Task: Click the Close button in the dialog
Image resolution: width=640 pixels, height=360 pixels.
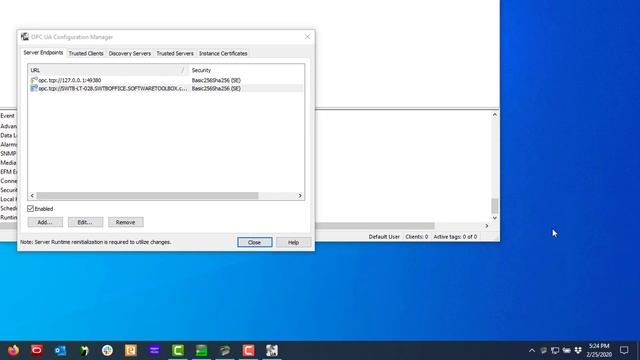Action: [x=255, y=242]
